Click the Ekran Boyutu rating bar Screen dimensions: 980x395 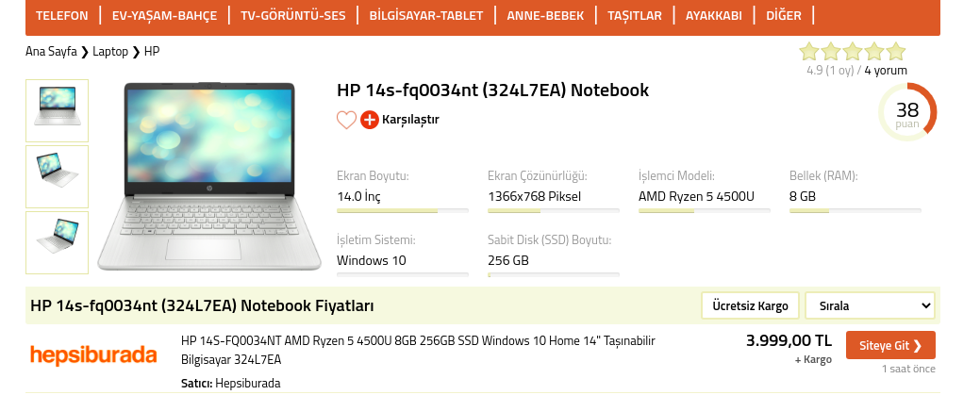pyautogui.click(x=403, y=211)
